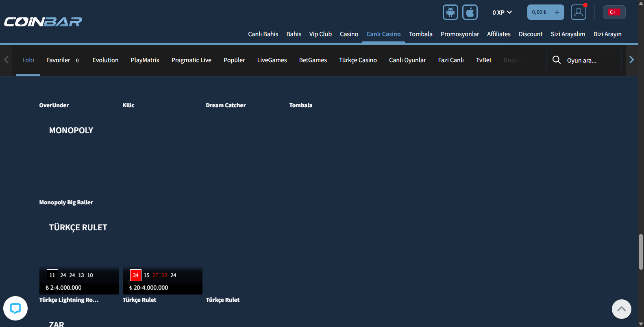This screenshot has height=327, width=644.
Task: Switch to the Pragmatic Live tab
Action: coord(191,60)
